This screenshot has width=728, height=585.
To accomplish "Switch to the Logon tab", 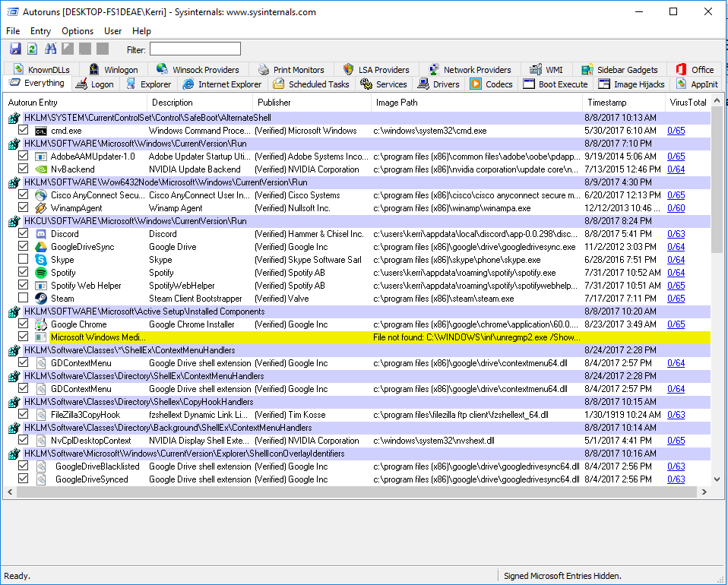I will pyautogui.click(x=96, y=84).
